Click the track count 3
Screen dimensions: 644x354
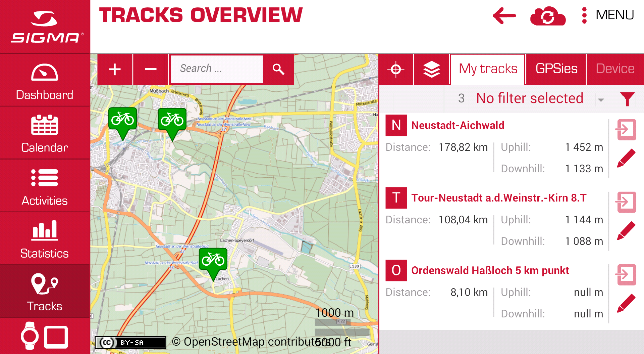[461, 98]
